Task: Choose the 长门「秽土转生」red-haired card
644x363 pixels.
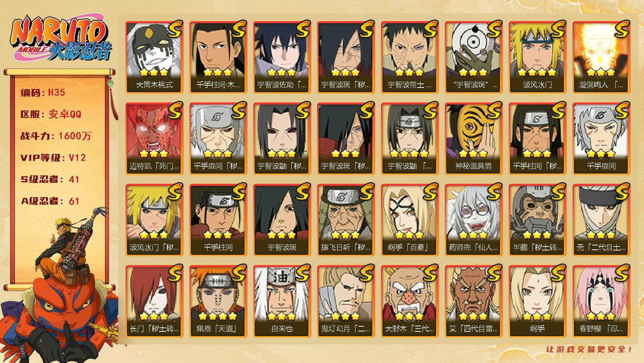Action: [x=154, y=301]
